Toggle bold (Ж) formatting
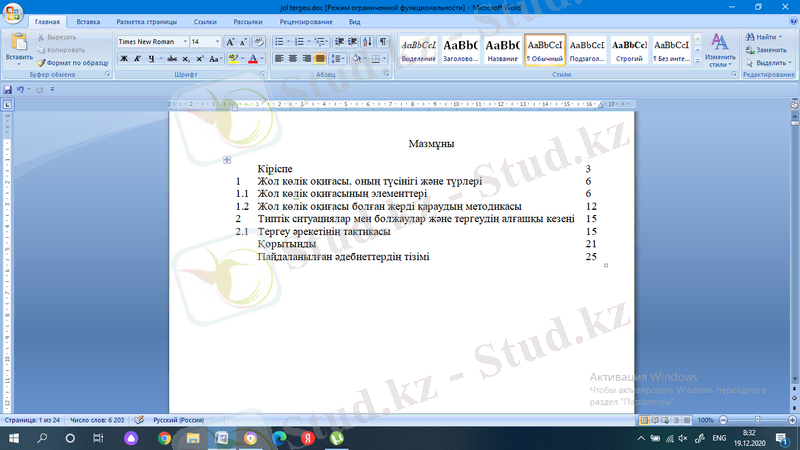Image resolution: width=800 pixels, height=450 pixels. 124,59
